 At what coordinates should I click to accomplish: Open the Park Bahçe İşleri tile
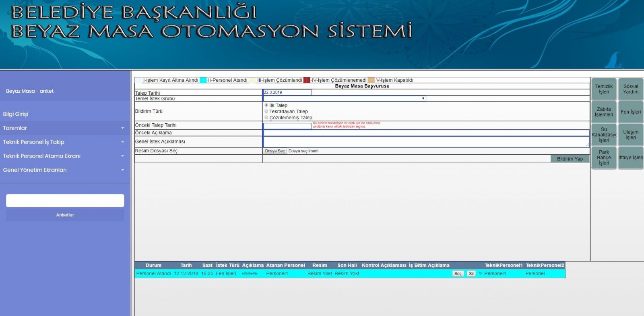[x=604, y=158]
